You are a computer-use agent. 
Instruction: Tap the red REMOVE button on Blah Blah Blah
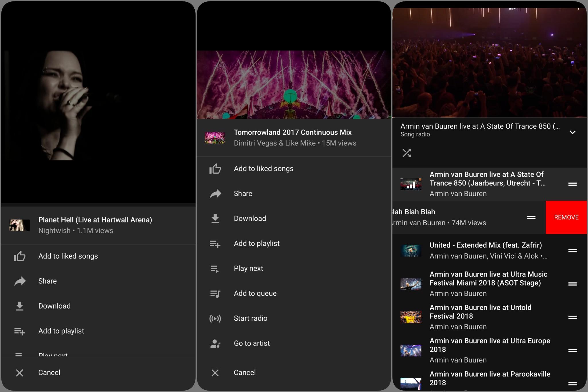[x=566, y=217]
